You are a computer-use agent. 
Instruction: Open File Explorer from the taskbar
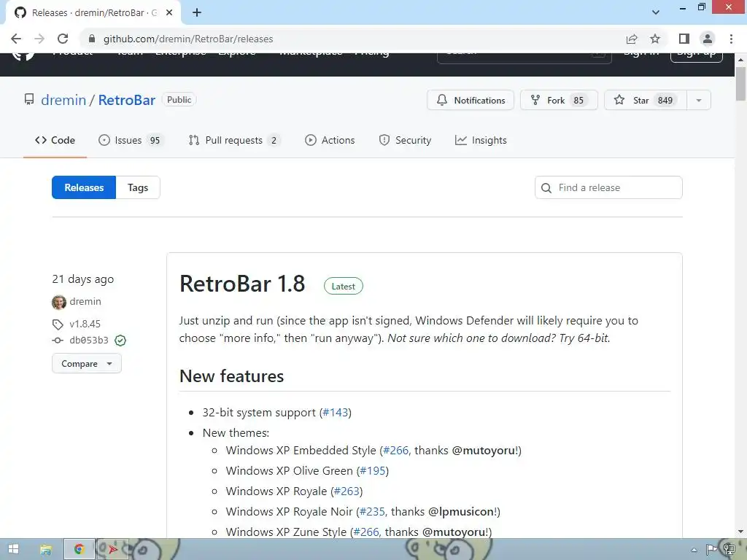click(46, 550)
